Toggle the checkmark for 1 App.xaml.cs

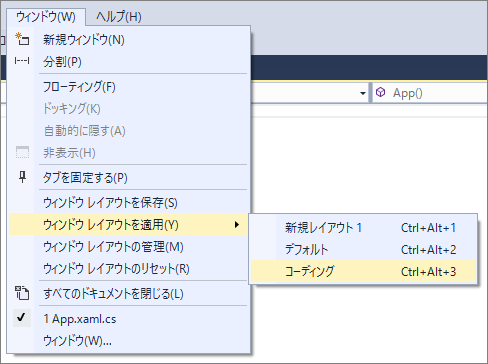(x=22, y=318)
